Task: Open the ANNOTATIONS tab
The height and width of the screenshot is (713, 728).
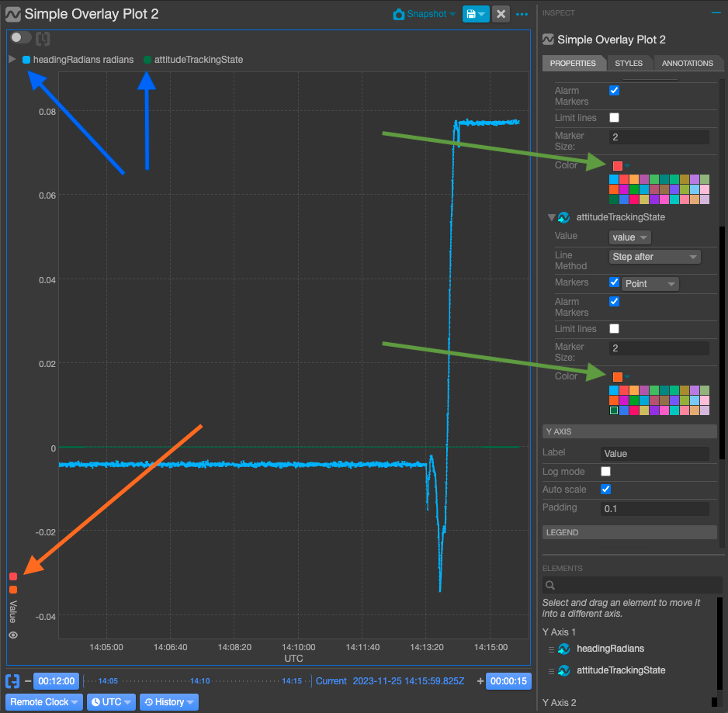Action: 688,63
